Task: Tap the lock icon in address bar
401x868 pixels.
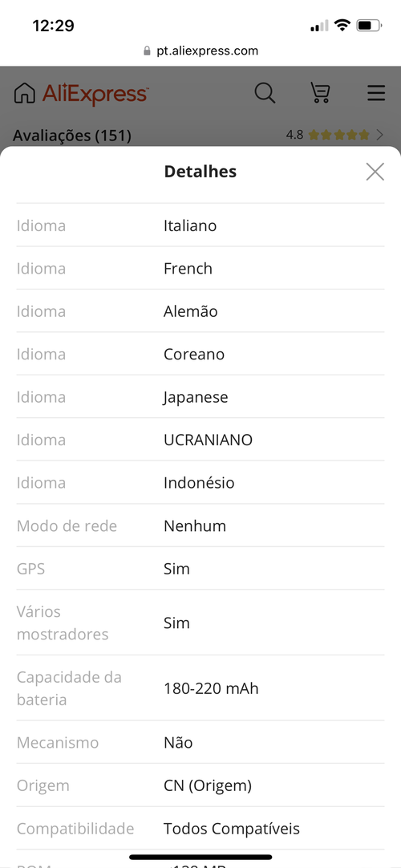Action: [x=147, y=51]
